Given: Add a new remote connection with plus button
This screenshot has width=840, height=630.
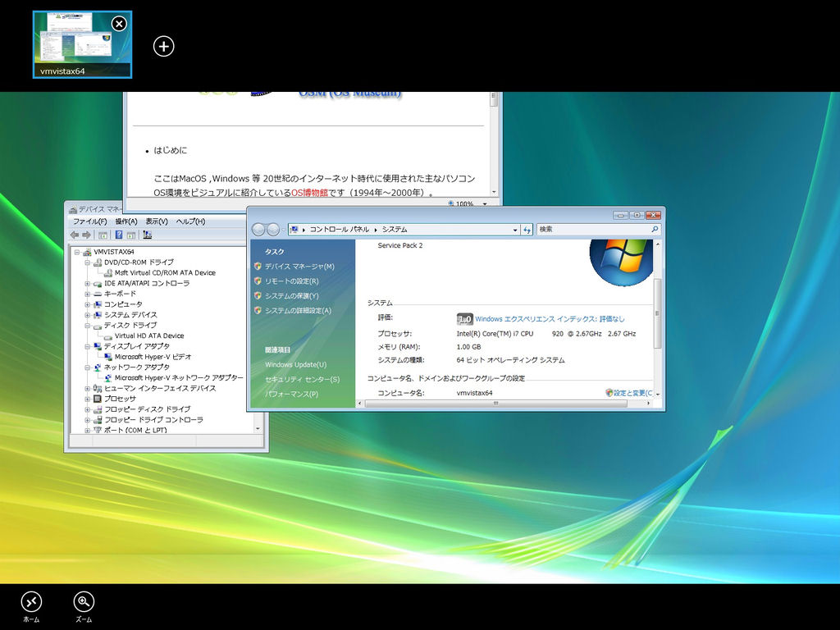Looking at the screenshot, I should pos(164,46).
